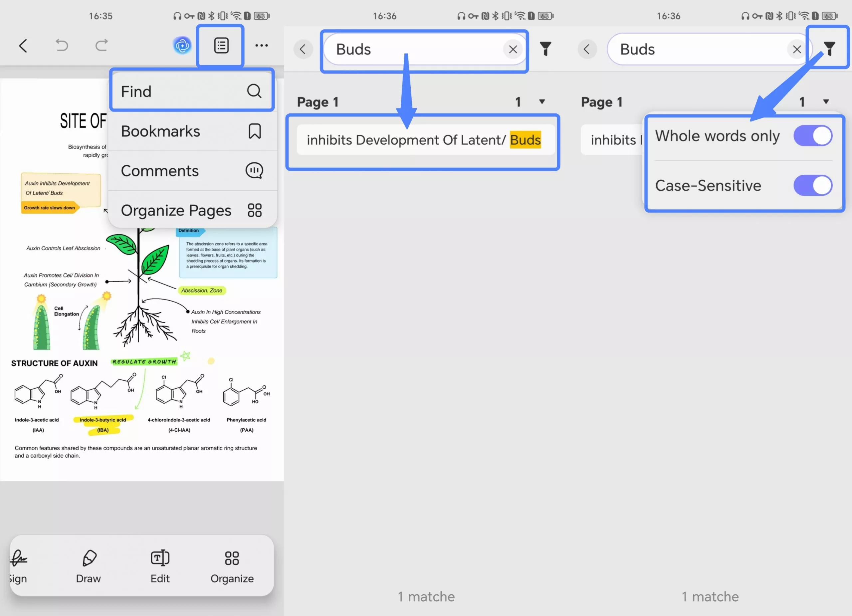Viewport: 852px width, 616px height.
Task: Open filter funnel in middle search panel
Action: [545, 49]
